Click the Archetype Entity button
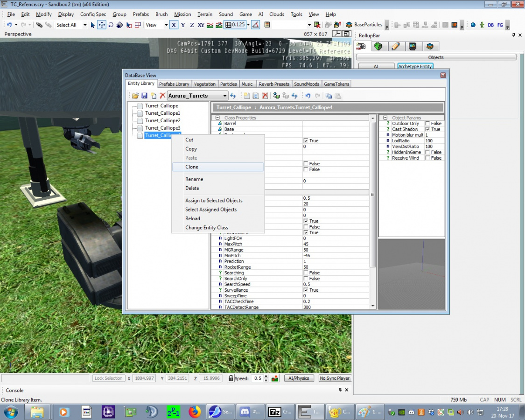525x420 pixels. tap(415, 67)
